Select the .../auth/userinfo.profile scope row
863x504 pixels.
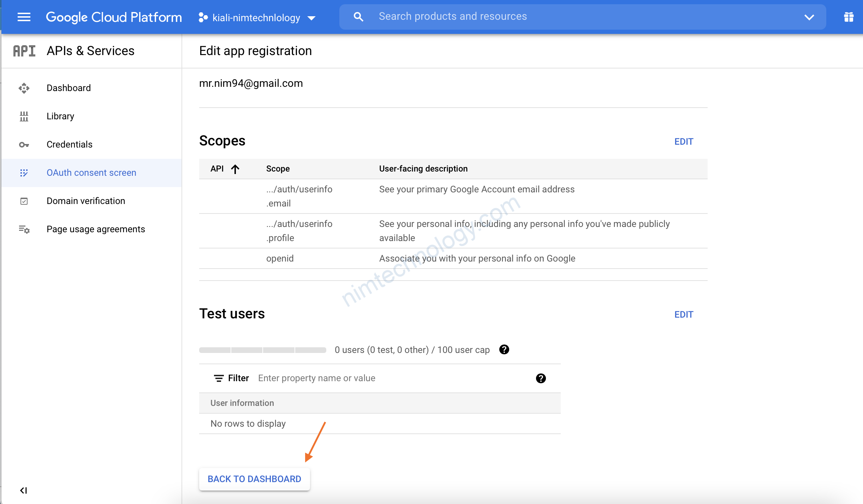click(x=453, y=231)
